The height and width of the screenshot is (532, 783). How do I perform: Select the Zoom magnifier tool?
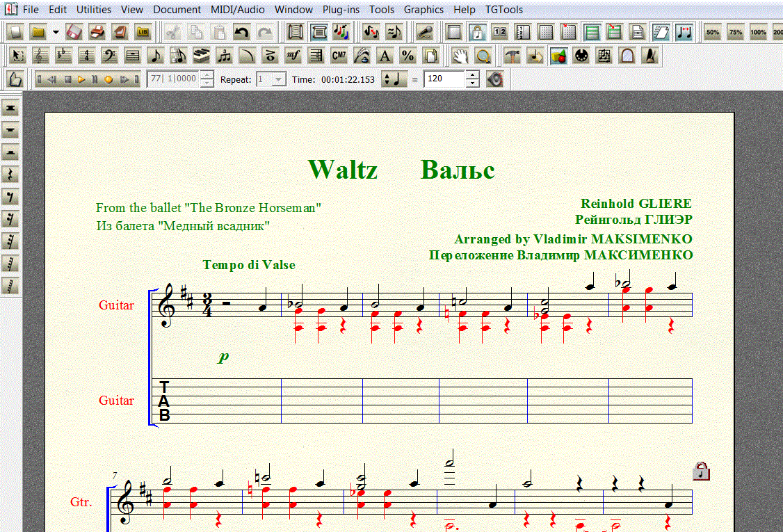[483, 56]
